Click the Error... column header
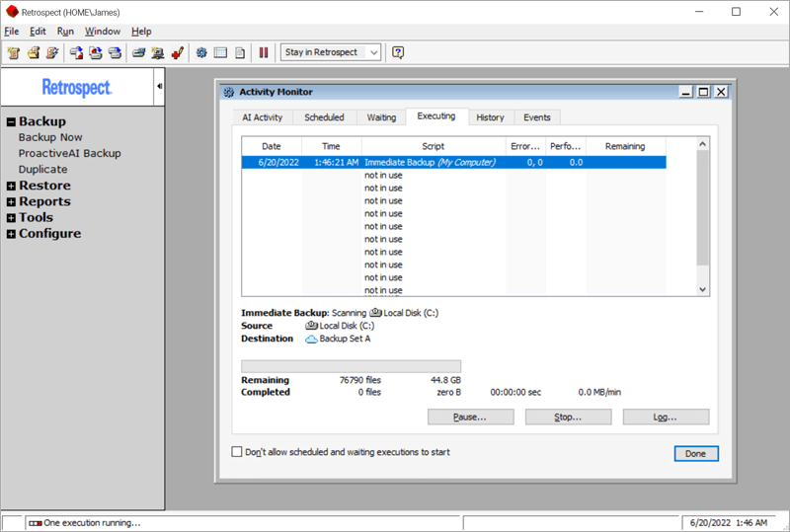Image resolution: width=790 pixels, height=532 pixels. click(x=525, y=146)
